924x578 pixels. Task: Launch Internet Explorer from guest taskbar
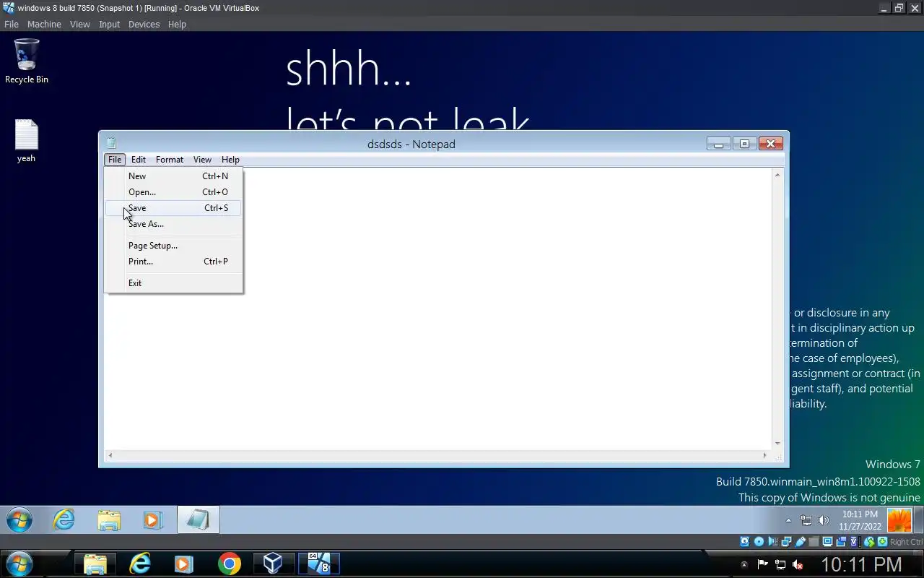pyautogui.click(x=64, y=519)
